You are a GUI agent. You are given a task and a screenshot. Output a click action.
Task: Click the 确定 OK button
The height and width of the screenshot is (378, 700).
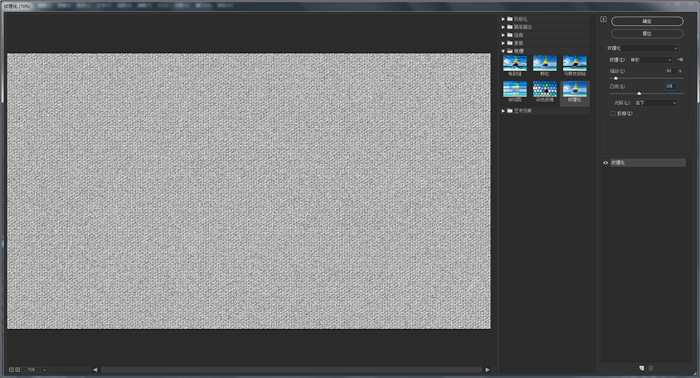pos(647,21)
